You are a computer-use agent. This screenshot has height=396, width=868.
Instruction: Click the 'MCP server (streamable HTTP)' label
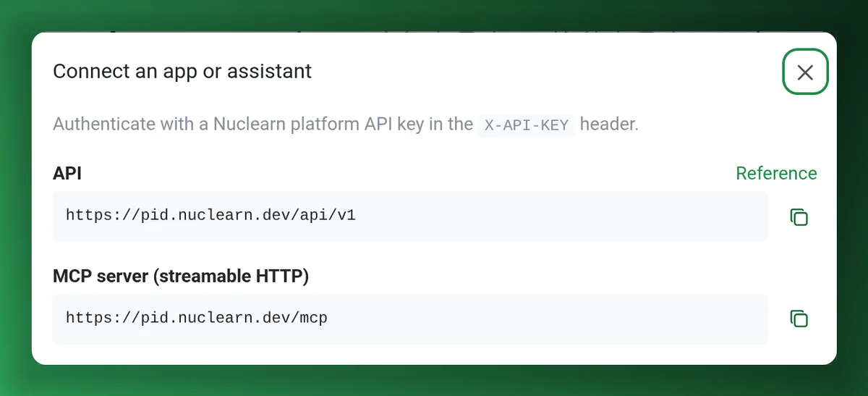pos(181,276)
